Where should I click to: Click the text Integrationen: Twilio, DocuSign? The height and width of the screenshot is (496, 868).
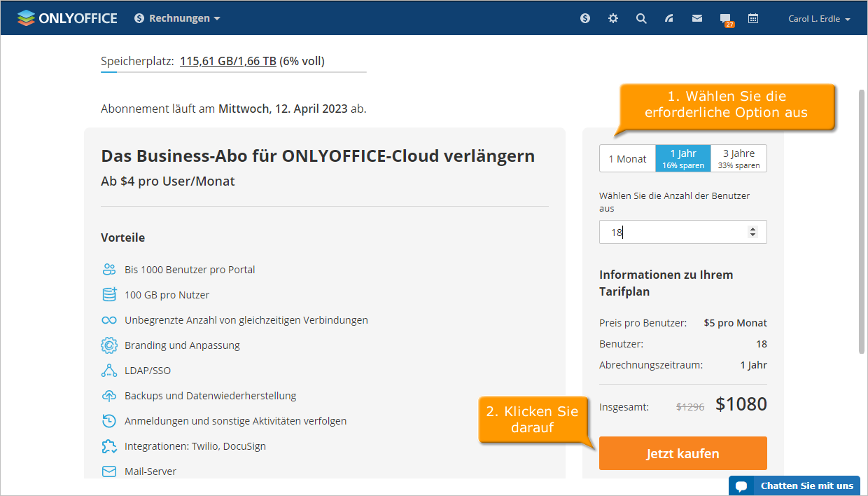[195, 446]
